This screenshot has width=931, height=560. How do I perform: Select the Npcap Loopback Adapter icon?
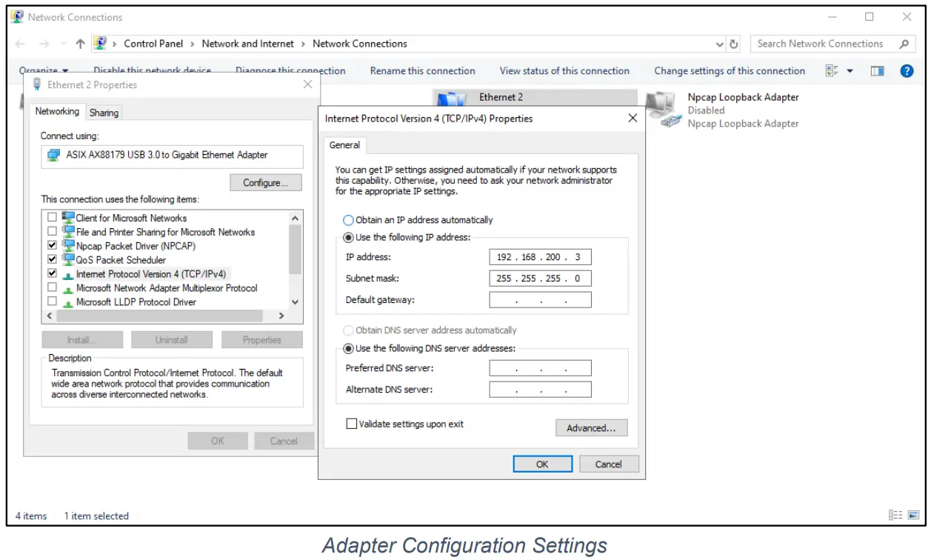(x=663, y=110)
